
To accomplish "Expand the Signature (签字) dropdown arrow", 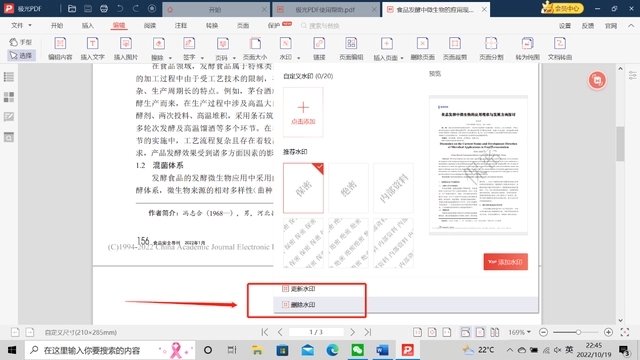I will click(202, 58).
